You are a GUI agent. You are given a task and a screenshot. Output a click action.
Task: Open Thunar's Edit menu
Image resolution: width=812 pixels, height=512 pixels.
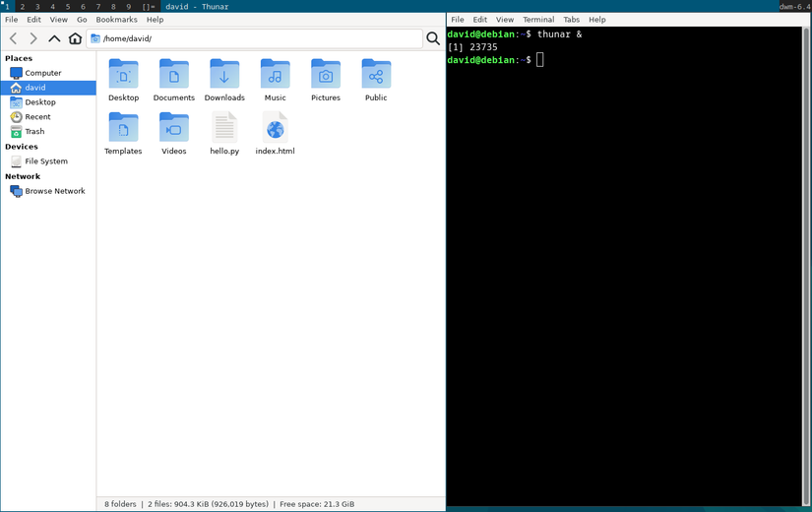tap(34, 20)
